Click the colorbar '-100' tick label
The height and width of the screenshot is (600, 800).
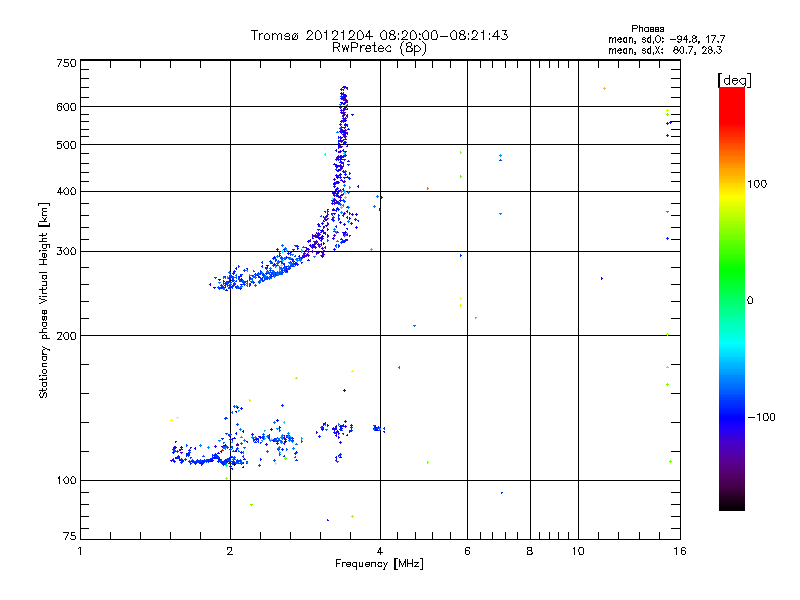(762, 417)
